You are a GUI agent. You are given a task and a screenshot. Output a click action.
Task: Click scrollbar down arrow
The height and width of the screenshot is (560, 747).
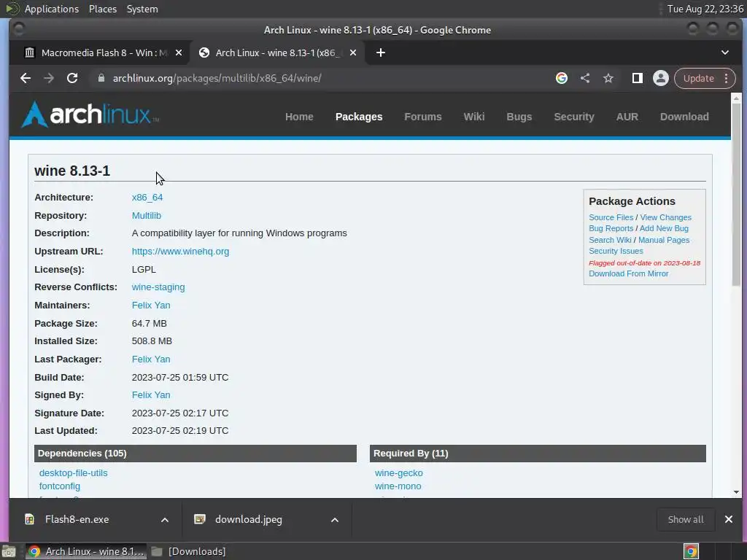(736, 492)
